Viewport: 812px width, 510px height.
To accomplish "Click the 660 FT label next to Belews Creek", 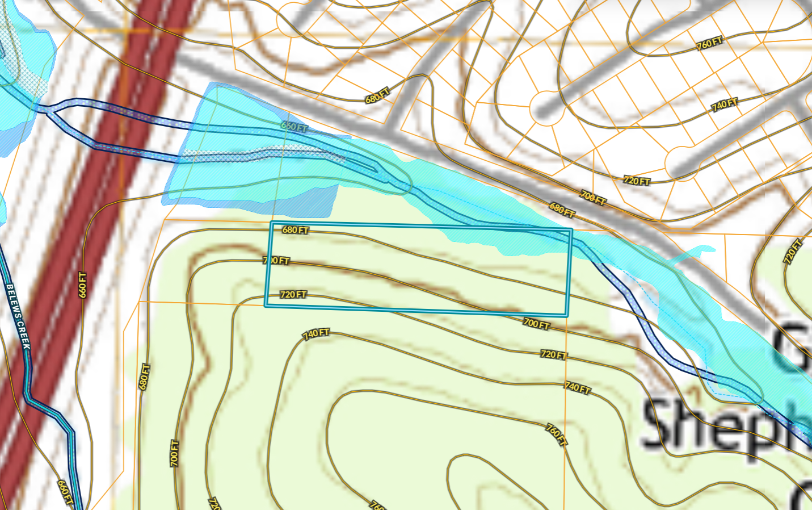I will click(x=65, y=492).
